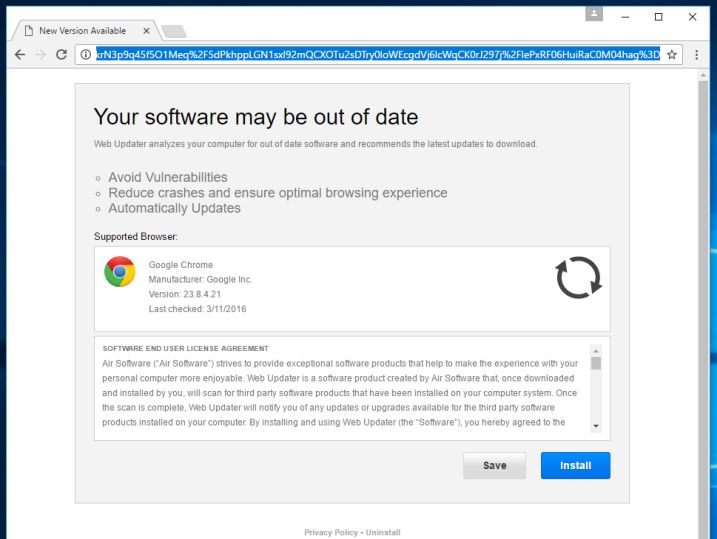Click the browser back arrow

point(19,54)
